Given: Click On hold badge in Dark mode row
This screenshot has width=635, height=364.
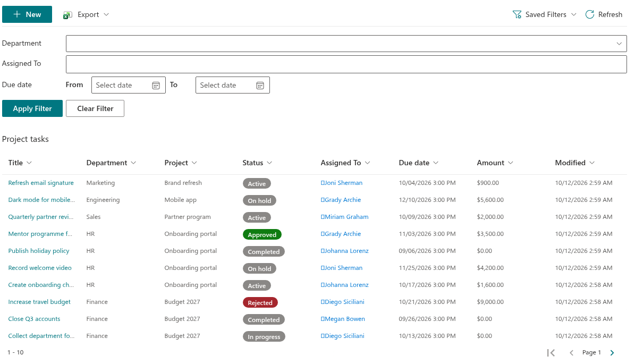Looking at the screenshot, I should 260,201.
